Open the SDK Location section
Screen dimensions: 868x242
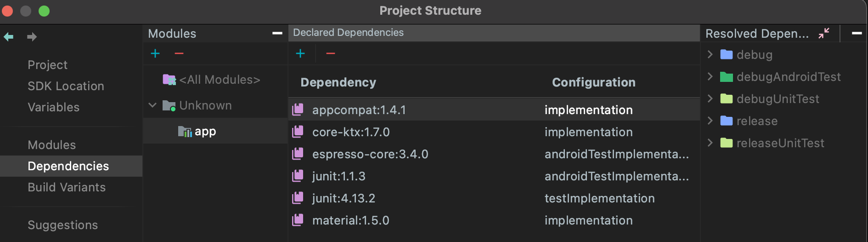click(66, 86)
